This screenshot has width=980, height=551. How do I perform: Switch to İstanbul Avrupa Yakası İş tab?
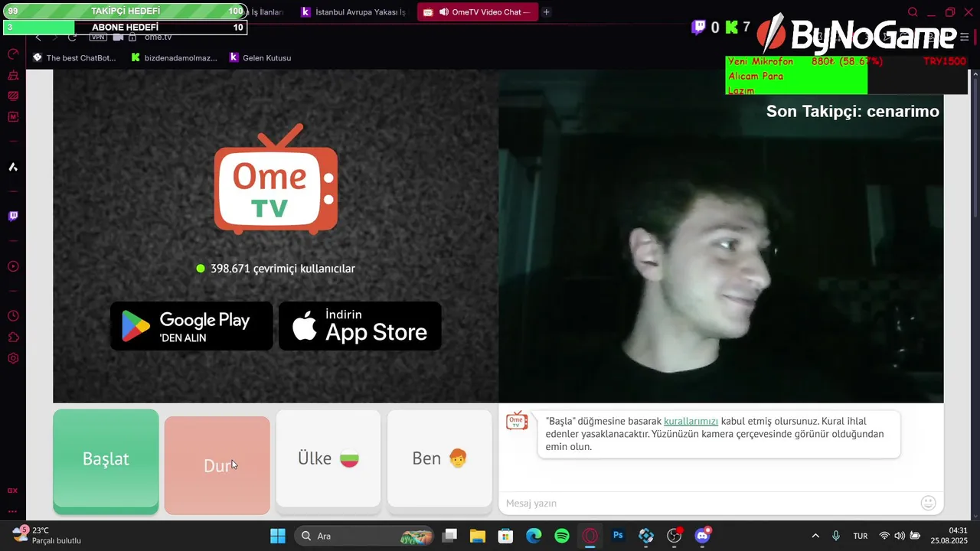[x=354, y=12]
